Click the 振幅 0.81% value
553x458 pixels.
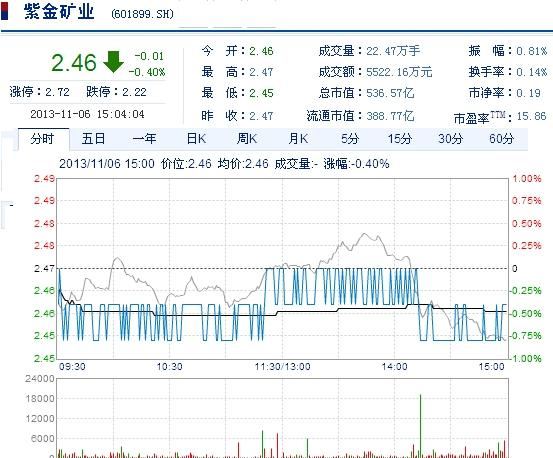click(x=531, y=51)
